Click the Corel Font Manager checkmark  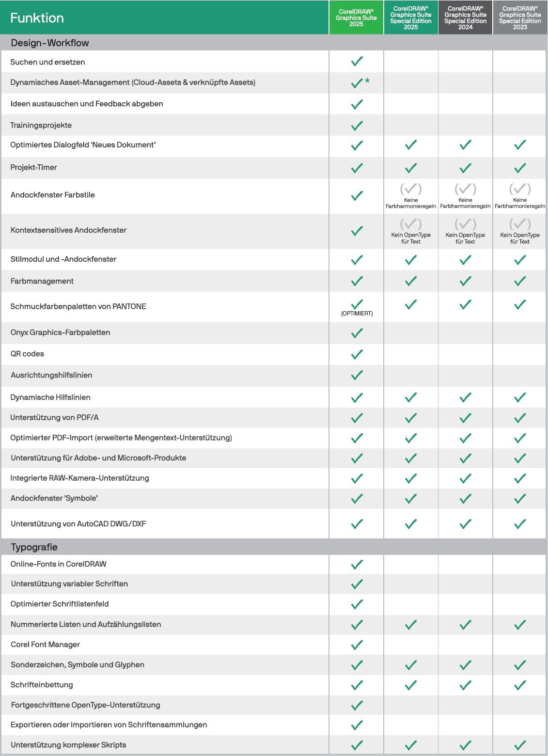357,645
